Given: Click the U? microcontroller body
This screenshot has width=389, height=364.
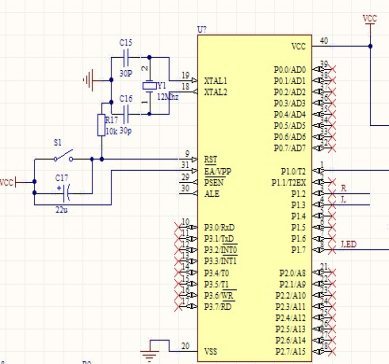Looking at the screenshot, I should point(255,198).
